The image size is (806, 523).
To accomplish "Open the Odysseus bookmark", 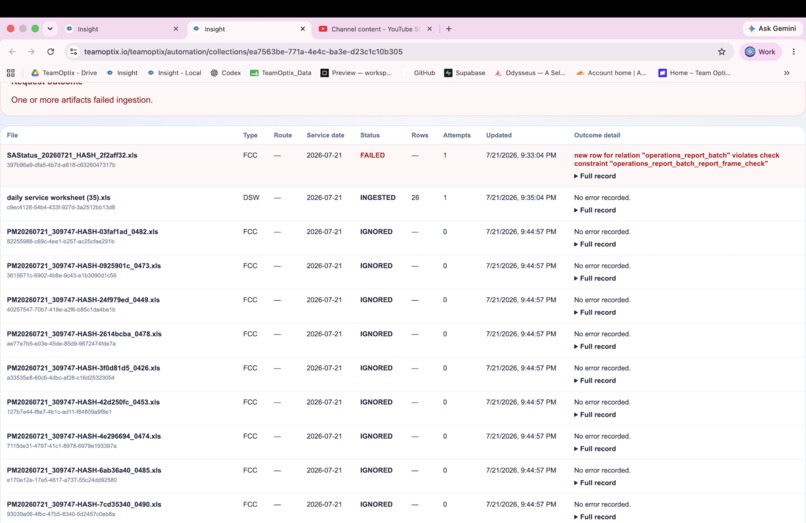I will click(530, 73).
